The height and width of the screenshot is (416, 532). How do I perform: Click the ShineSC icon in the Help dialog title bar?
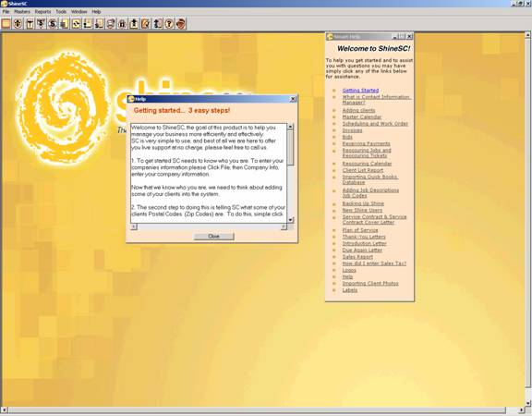click(x=131, y=99)
